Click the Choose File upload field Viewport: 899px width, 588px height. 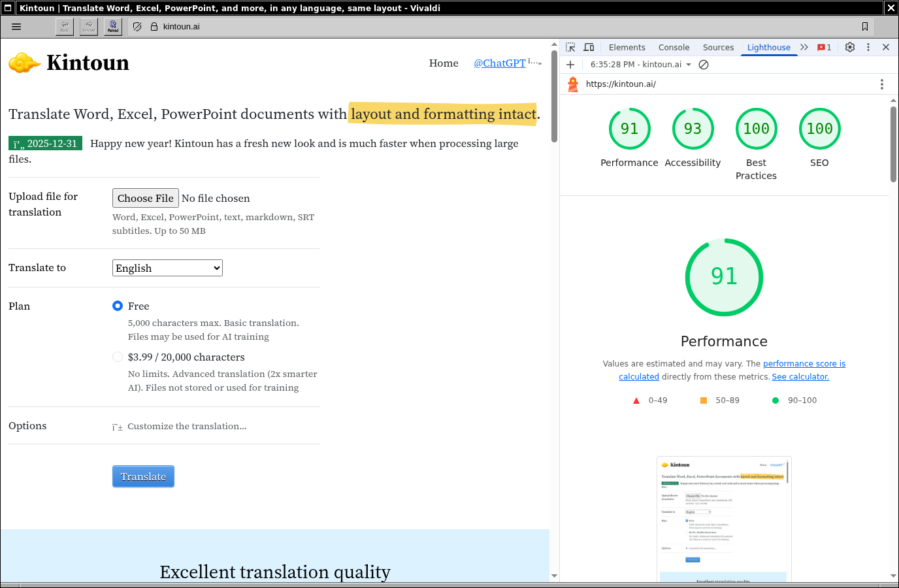[145, 198]
